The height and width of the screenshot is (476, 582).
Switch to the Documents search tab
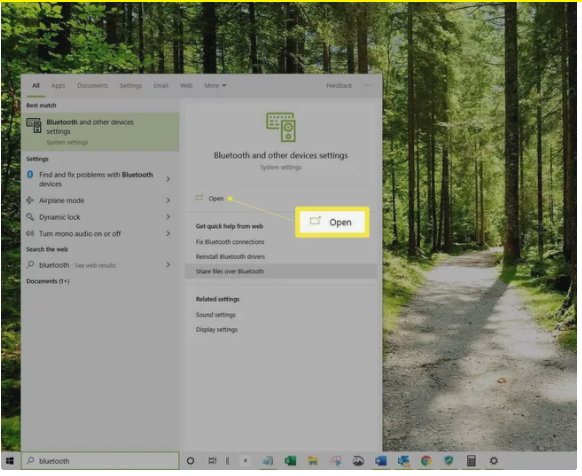[92, 85]
